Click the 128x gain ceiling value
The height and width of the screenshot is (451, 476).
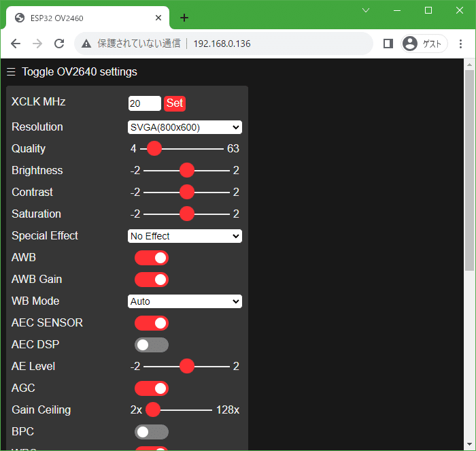tap(228, 410)
